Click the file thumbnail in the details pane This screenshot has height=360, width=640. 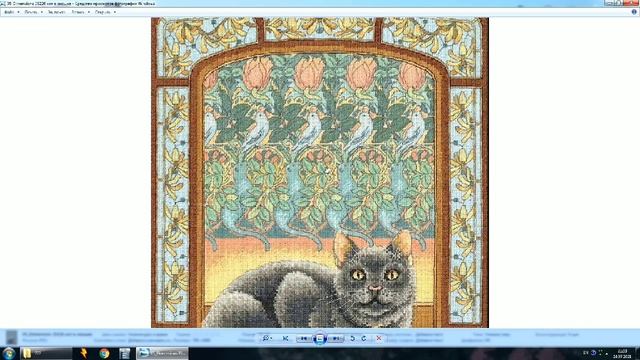[11, 337]
